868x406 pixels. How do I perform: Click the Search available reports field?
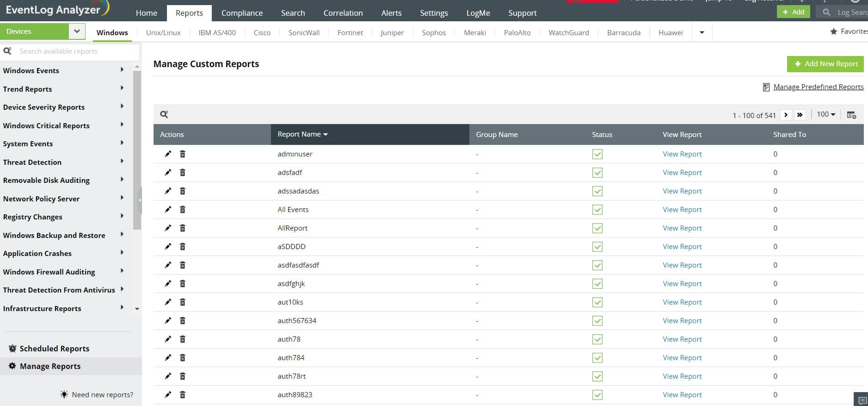(69, 51)
